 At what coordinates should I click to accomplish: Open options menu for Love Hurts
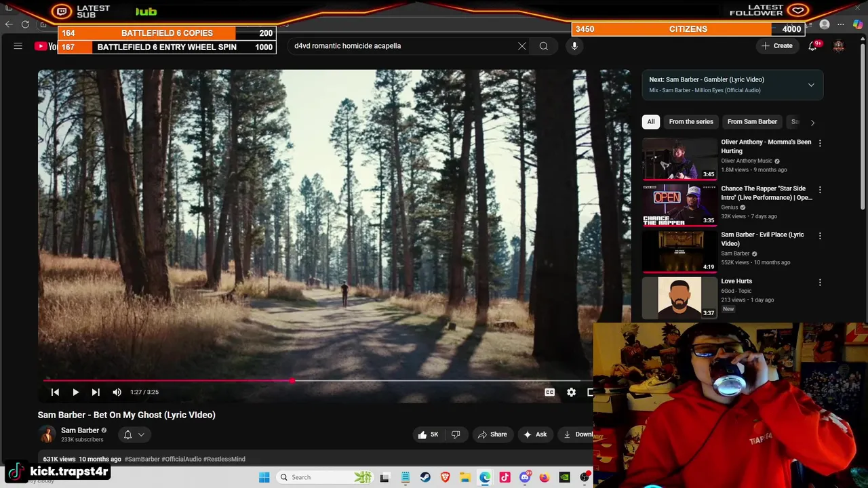[x=820, y=282]
